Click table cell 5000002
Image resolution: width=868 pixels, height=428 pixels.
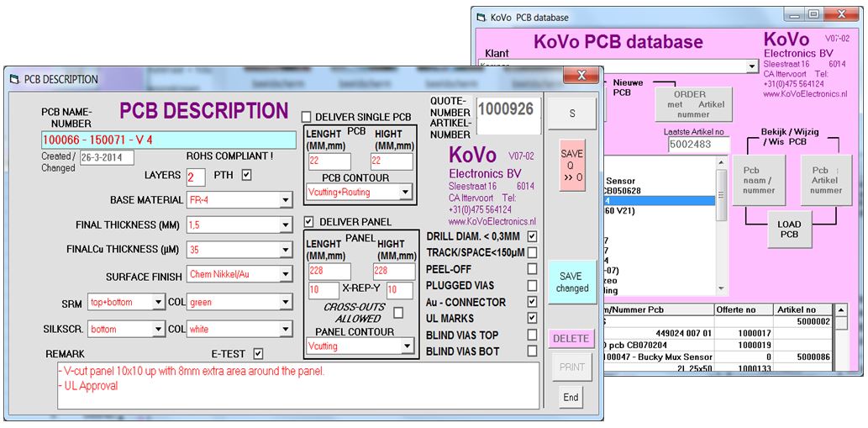[803, 321]
